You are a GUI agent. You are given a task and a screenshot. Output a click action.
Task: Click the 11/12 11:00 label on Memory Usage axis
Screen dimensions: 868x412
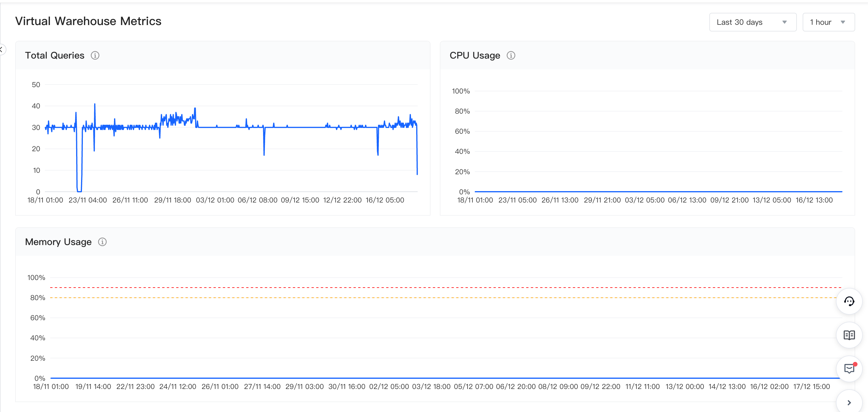pyautogui.click(x=643, y=387)
